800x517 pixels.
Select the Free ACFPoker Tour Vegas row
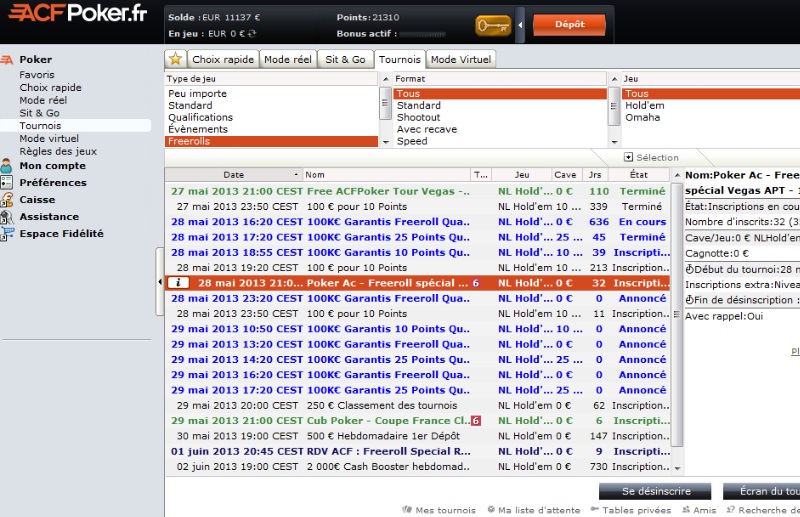pos(418,191)
